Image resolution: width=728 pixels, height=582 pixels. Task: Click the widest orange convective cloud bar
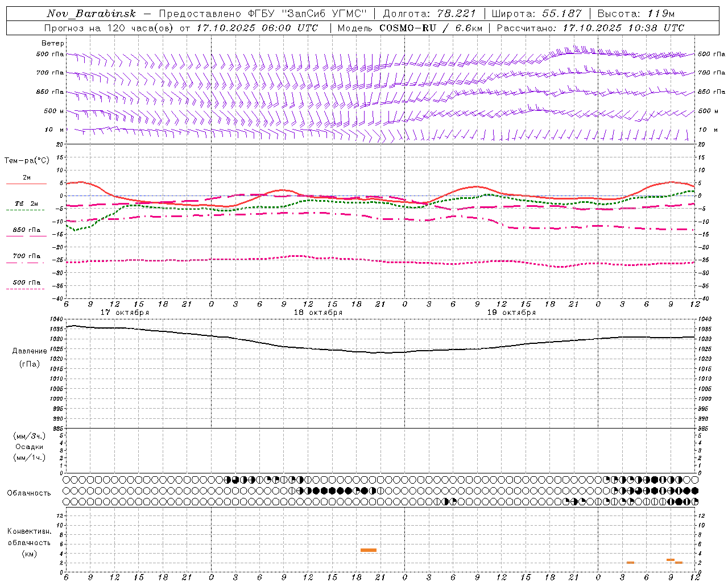[369, 550]
